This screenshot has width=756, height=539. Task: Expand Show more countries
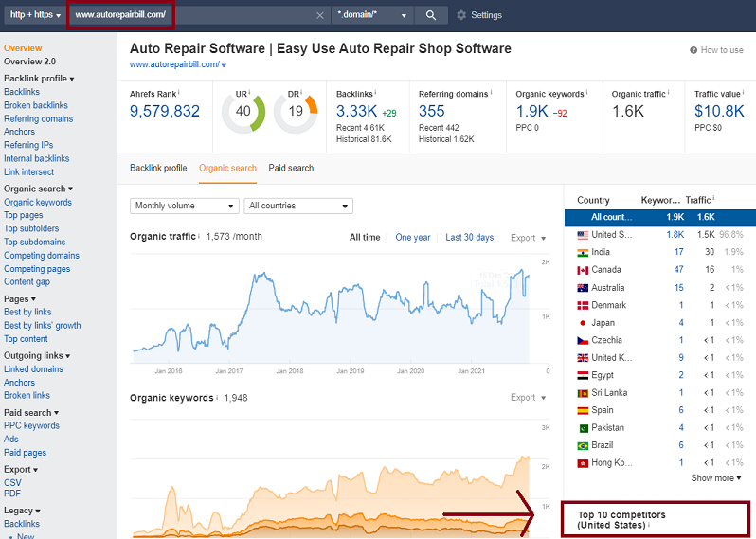pyautogui.click(x=715, y=478)
